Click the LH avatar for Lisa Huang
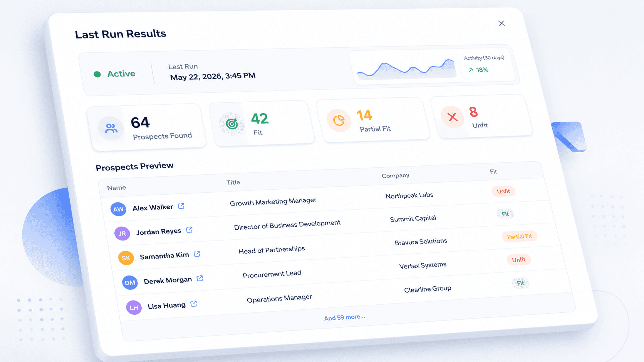Viewport: 644px width, 362px height. pos(134,307)
